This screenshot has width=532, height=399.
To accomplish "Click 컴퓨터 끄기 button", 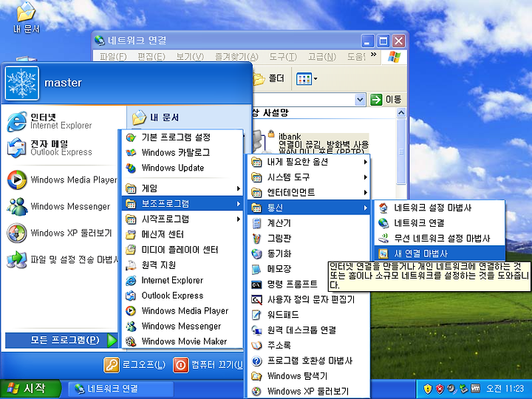I will (208, 365).
